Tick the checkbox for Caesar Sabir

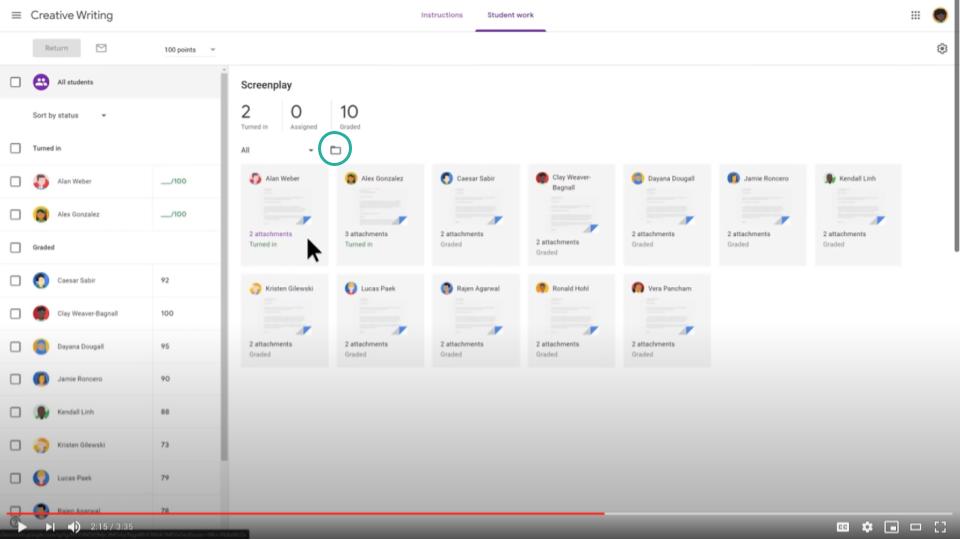[x=15, y=281]
